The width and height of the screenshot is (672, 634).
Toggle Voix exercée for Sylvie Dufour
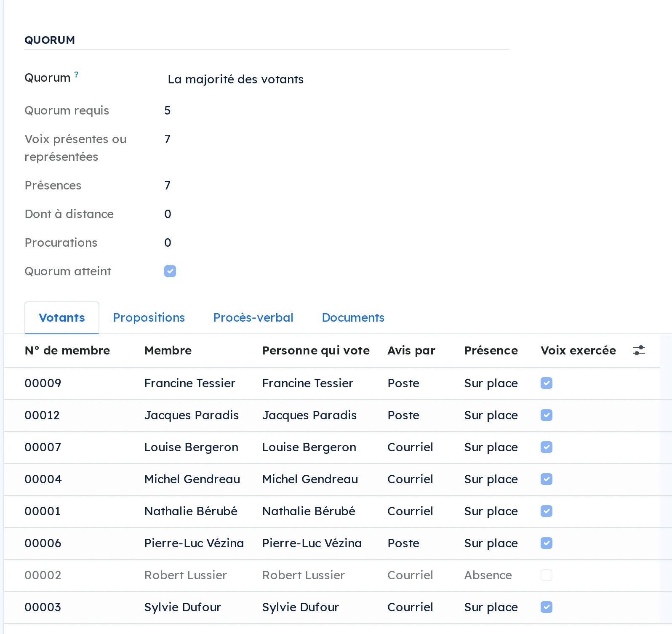point(547,607)
